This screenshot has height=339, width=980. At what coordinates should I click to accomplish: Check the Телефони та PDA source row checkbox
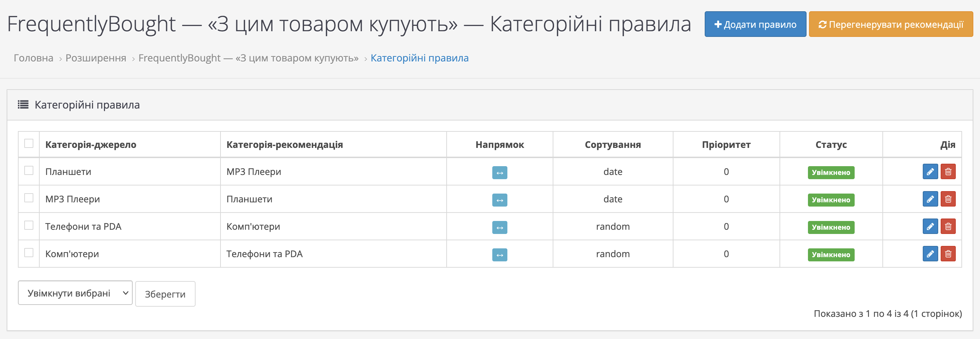click(x=29, y=225)
